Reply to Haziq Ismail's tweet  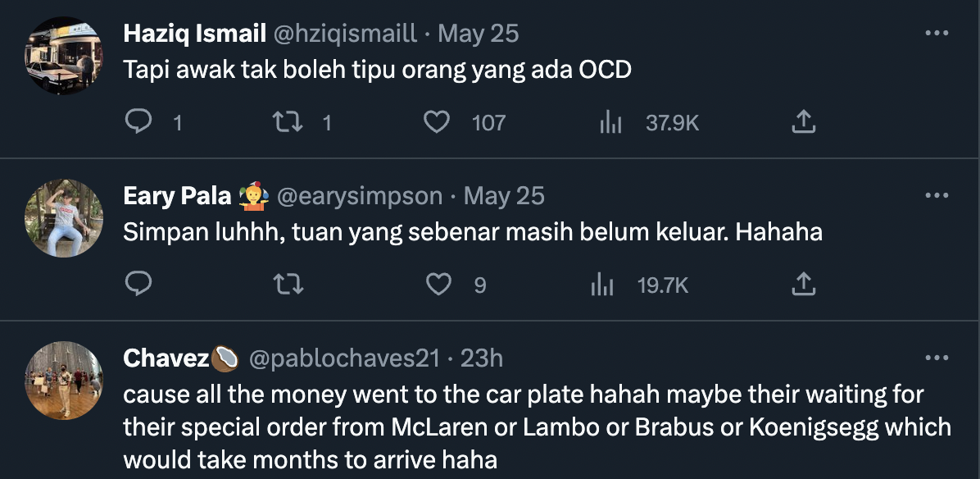click(x=138, y=123)
